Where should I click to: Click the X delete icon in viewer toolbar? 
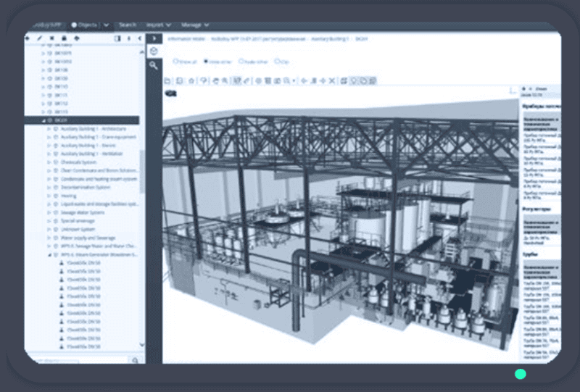(332, 80)
